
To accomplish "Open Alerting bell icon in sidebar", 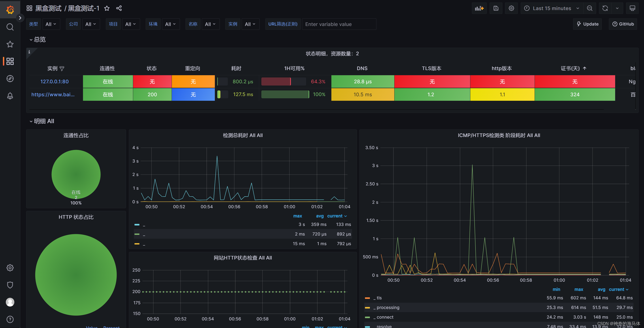I will point(10,96).
